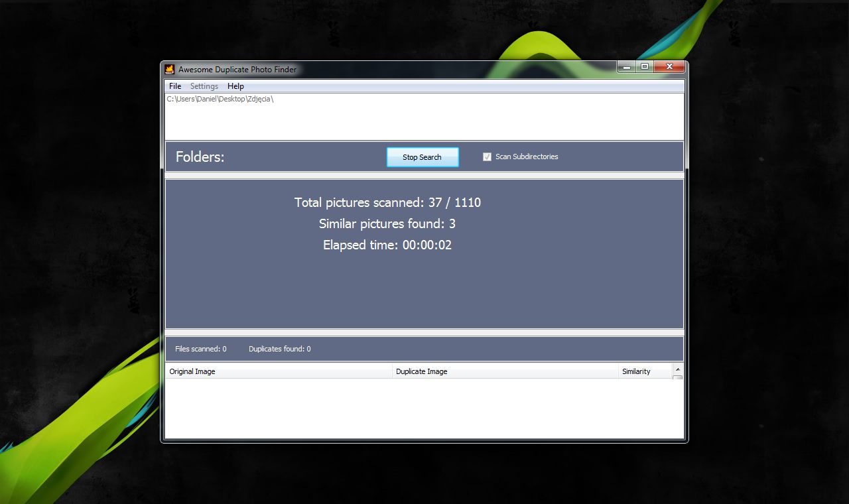This screenshot has width=849, height=504.
Task: Click the Awesome Duplicate Photo Finder app icon
Action: [170, 69]
